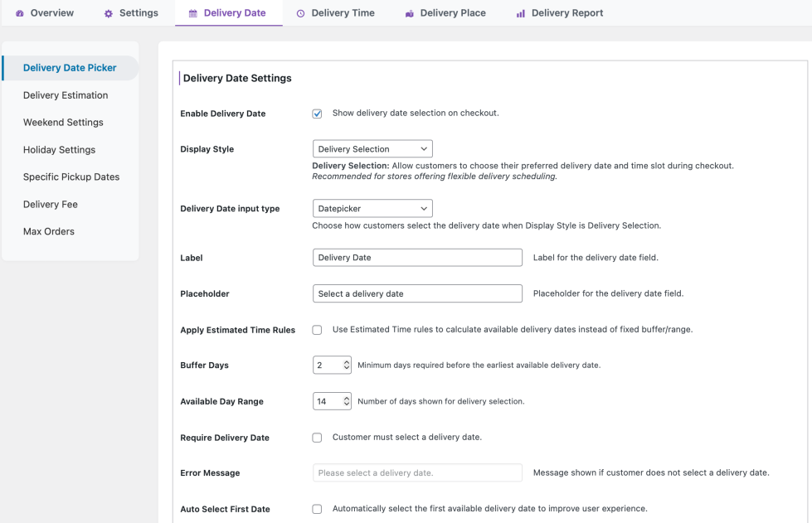Uncheck the Enable Delivery Date checkbox
This screenshot has height=523, width=812.
pyautogui.click(x=317, y=114)
